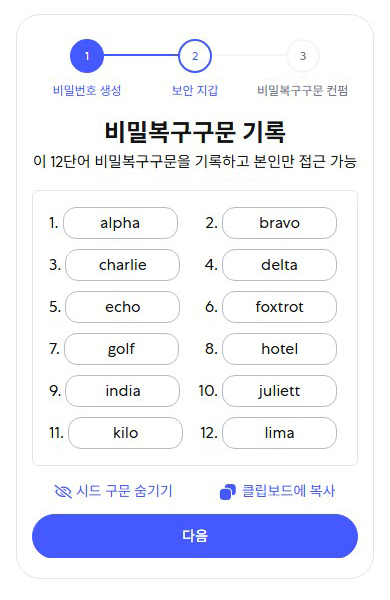Click the word box "bravo"
Image resolution: width=390 pixels, height=600 pixels.
tap(279, 223)
